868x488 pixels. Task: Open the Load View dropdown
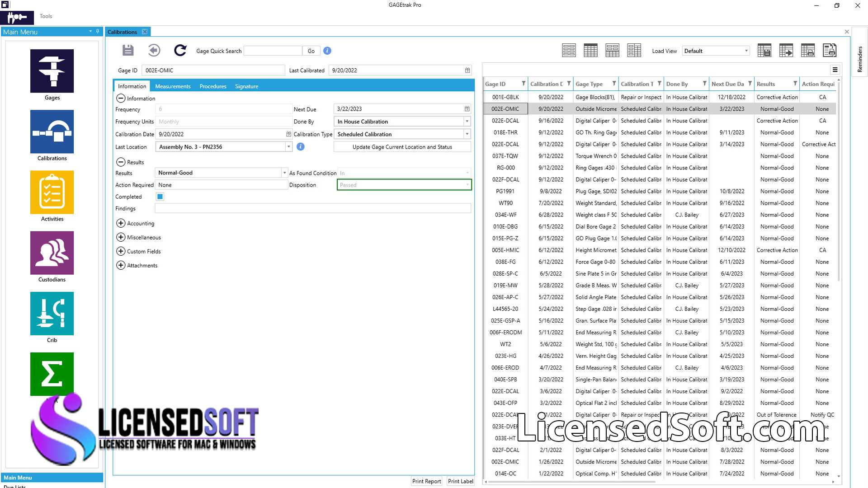(x=746, y=51)
